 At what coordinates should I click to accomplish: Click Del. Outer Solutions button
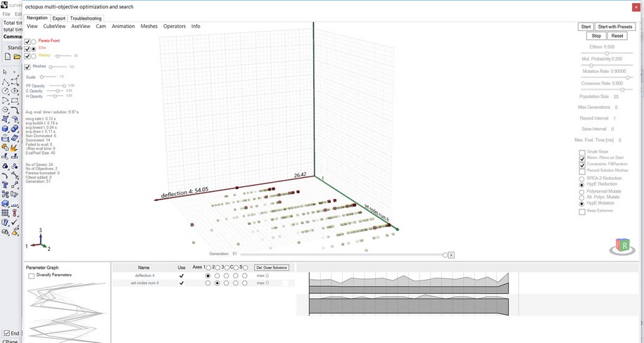tap(272, 268)
